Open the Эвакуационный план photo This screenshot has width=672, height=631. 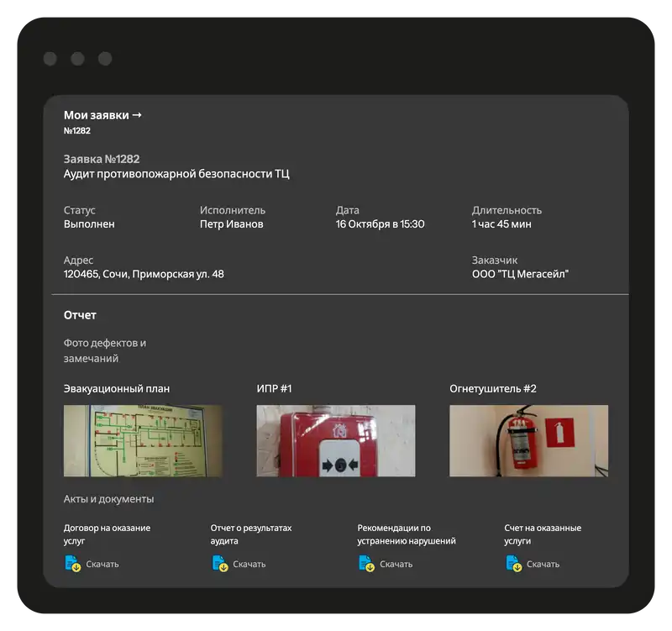point(143,440)
